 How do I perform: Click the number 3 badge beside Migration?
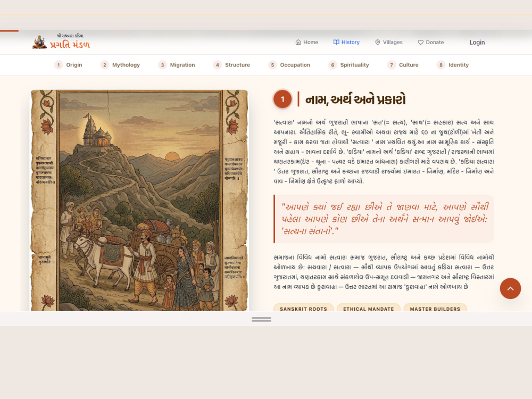(x=162, y=65)
